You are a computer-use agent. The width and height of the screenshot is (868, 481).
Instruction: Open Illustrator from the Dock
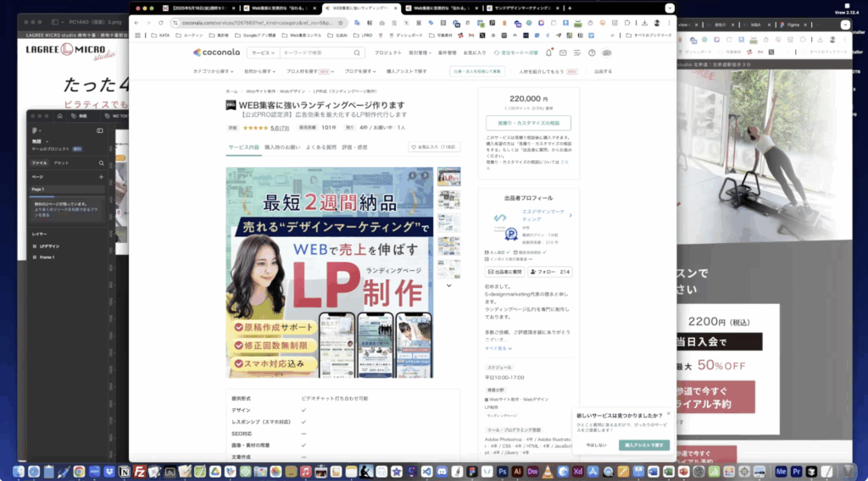[517, 472]
